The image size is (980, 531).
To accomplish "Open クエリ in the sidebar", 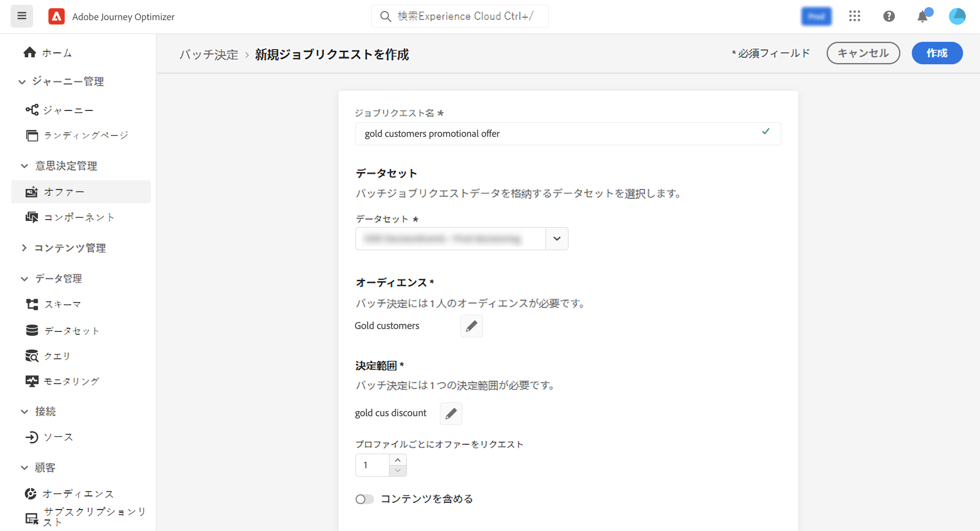I will click(x=57, y=356).
